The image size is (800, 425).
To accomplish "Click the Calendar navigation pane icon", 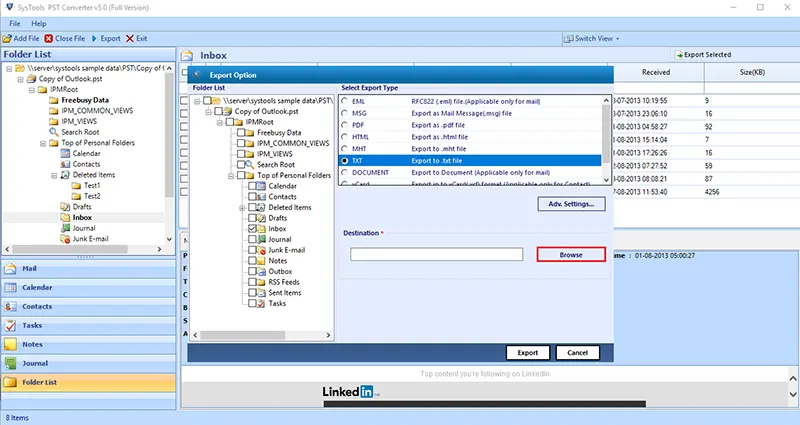I will point(10,287).
